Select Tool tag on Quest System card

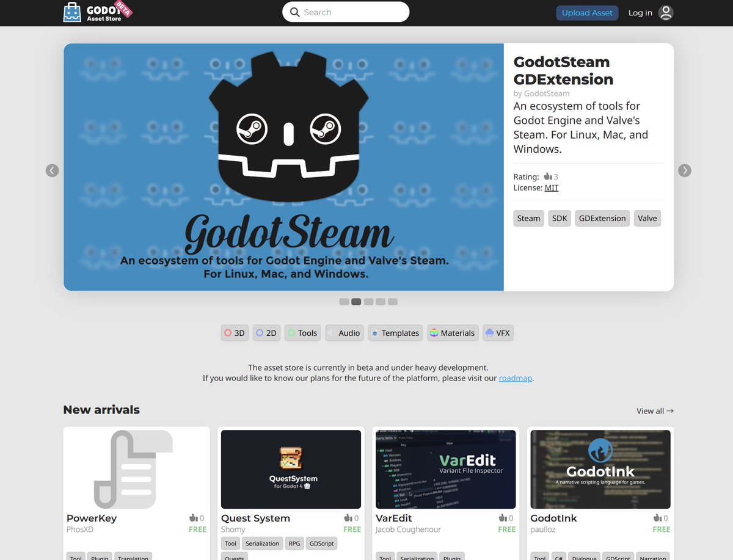tap(230, 544)
